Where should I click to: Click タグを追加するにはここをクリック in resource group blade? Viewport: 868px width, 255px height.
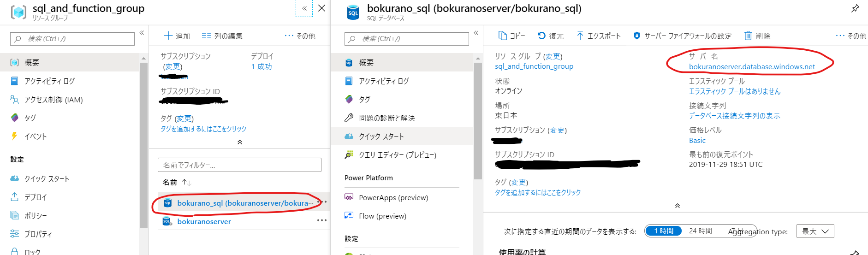[203, 129]
